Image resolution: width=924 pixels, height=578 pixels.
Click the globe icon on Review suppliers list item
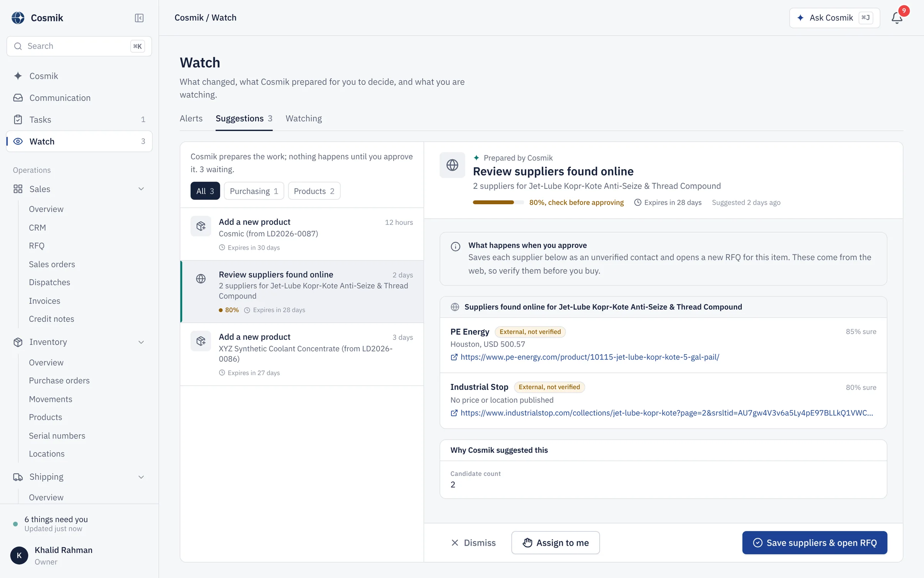201,279
